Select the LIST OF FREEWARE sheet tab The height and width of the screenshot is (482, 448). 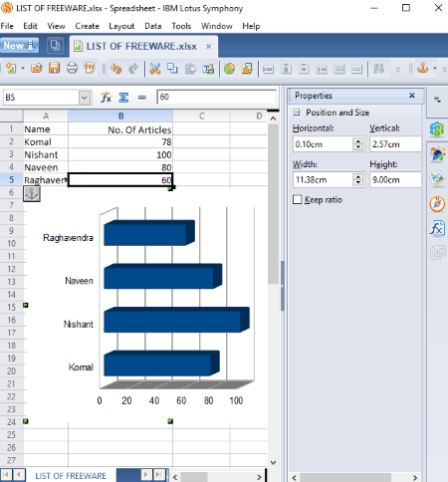coord(71,476)
